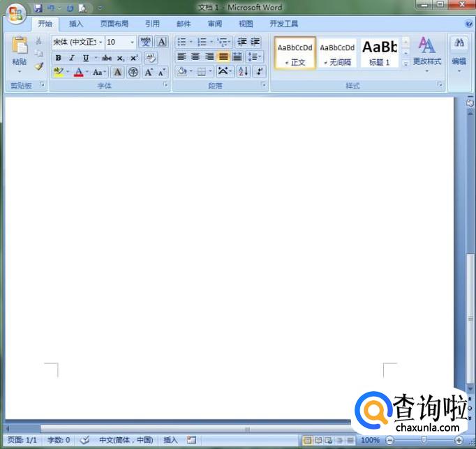Open the 视图 tab
Viewport: 476px width, 449px height.
(246, 24)
